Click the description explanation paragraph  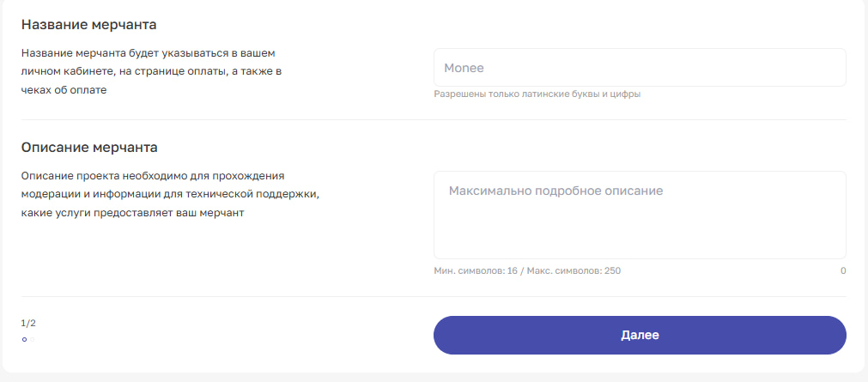170,194
